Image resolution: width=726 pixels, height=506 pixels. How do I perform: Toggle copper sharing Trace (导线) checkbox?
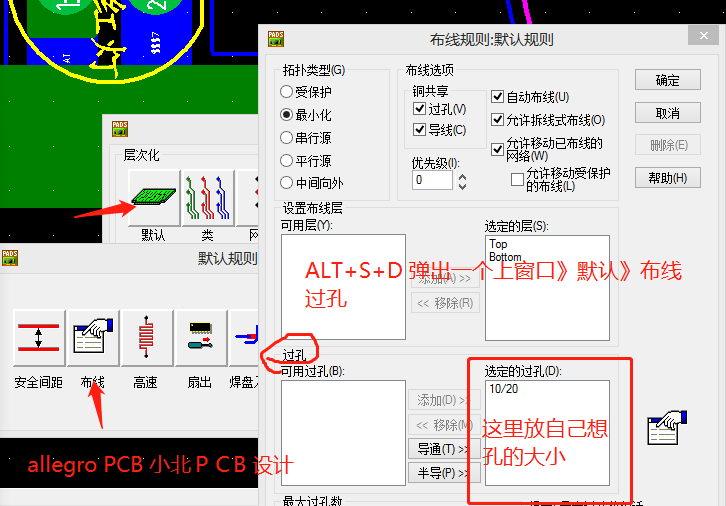tap(419, 130)
